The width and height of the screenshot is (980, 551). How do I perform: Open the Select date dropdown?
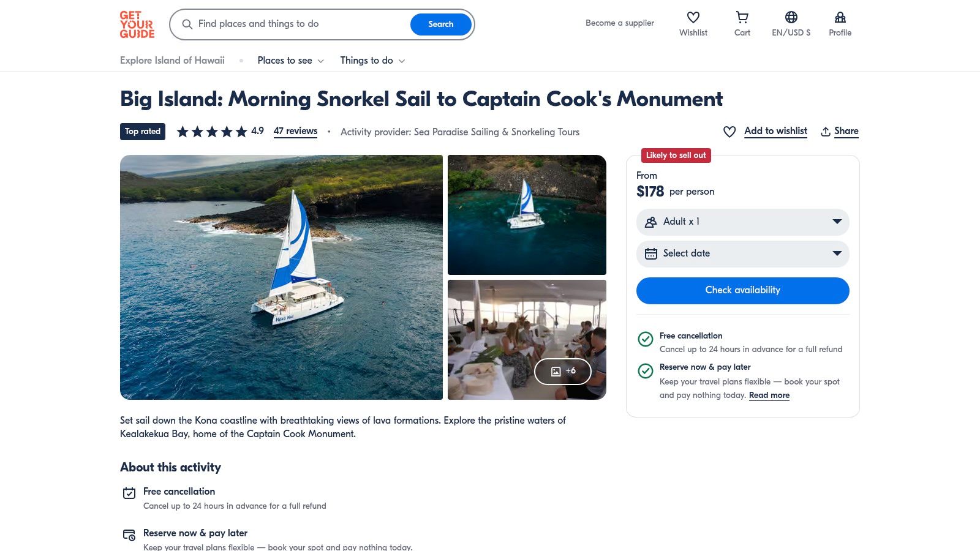coord(742,253)
